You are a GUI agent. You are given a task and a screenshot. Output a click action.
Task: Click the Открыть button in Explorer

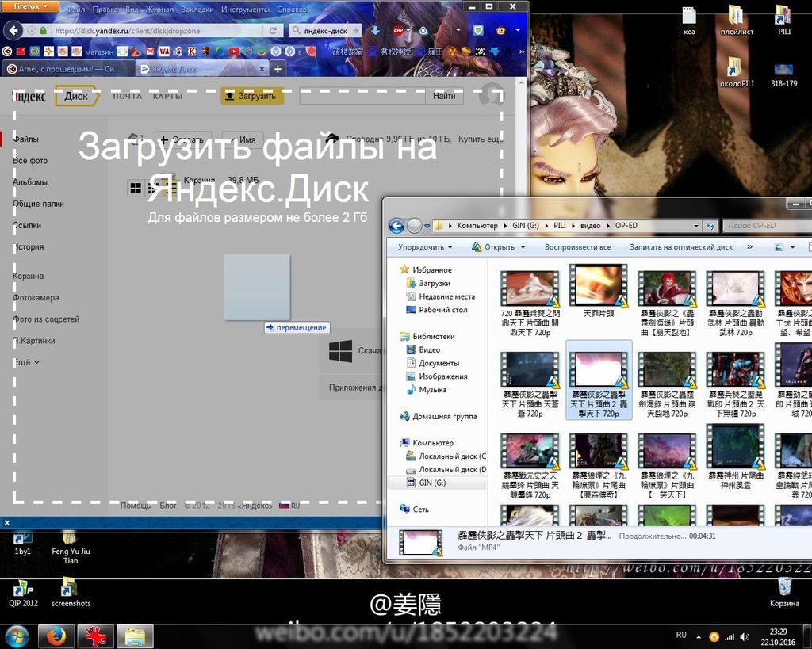(x=493, y=247)
